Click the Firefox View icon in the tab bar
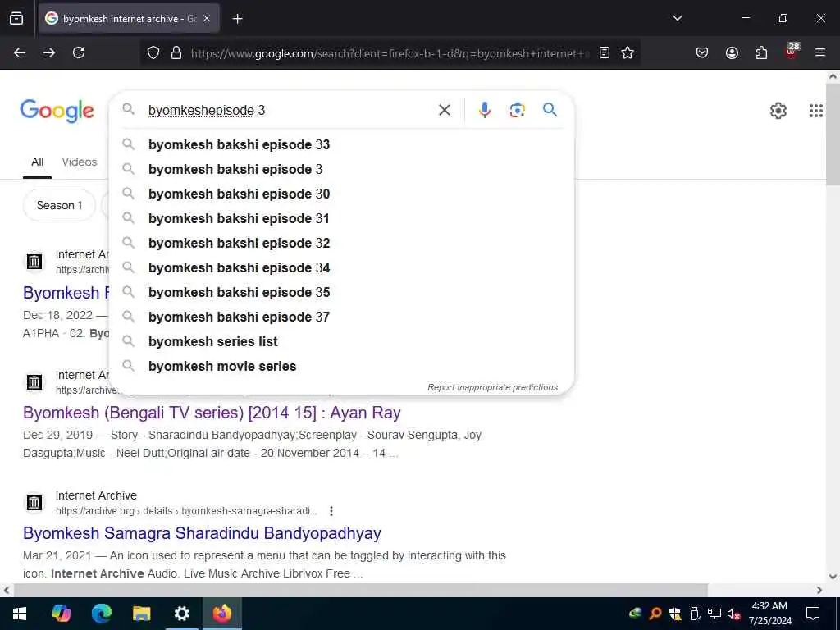 pos(16,19)
